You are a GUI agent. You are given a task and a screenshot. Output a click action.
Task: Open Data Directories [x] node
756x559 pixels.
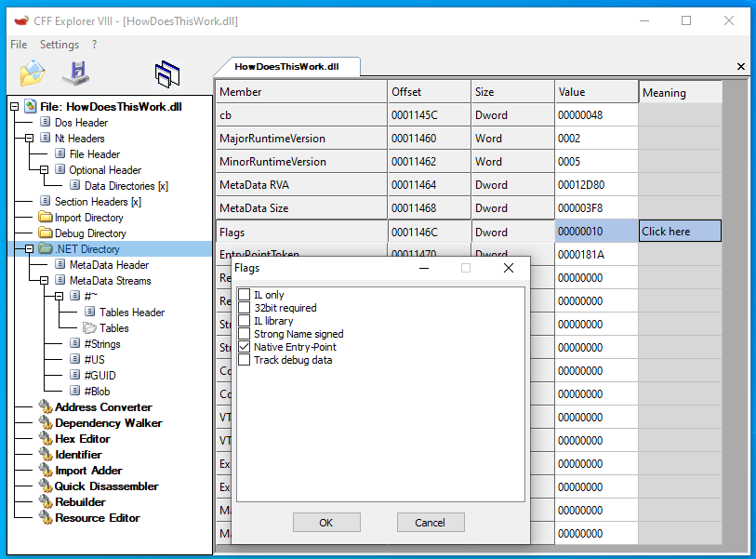[x=126, y=186]
